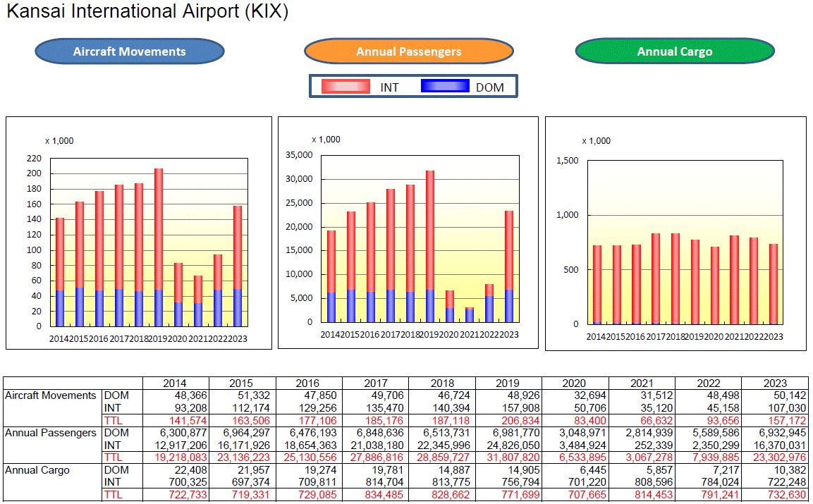The width and height of the screenshot is (813, 504).
Task: Click total cell 732,630
Action: click(x=787, y=495)
